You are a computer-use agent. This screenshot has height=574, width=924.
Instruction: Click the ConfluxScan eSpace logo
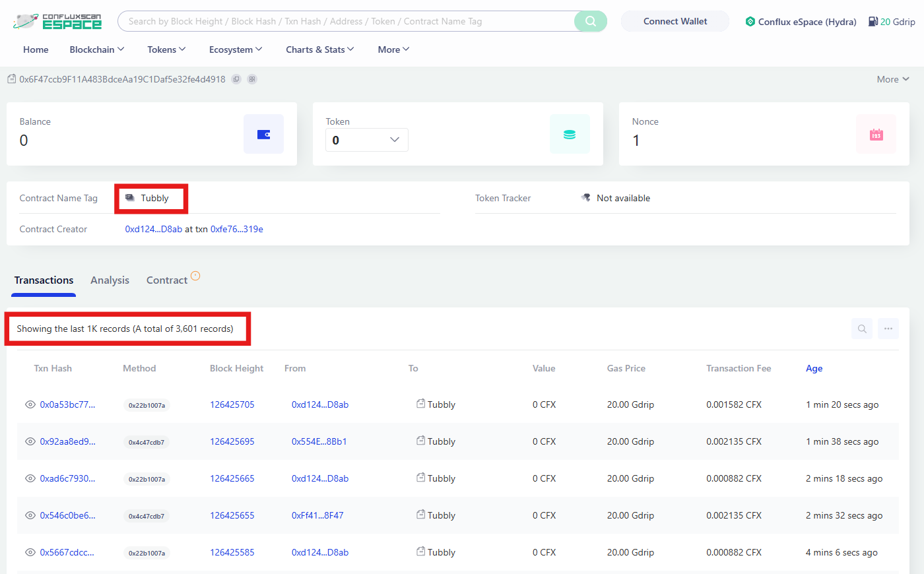[57, 21]
